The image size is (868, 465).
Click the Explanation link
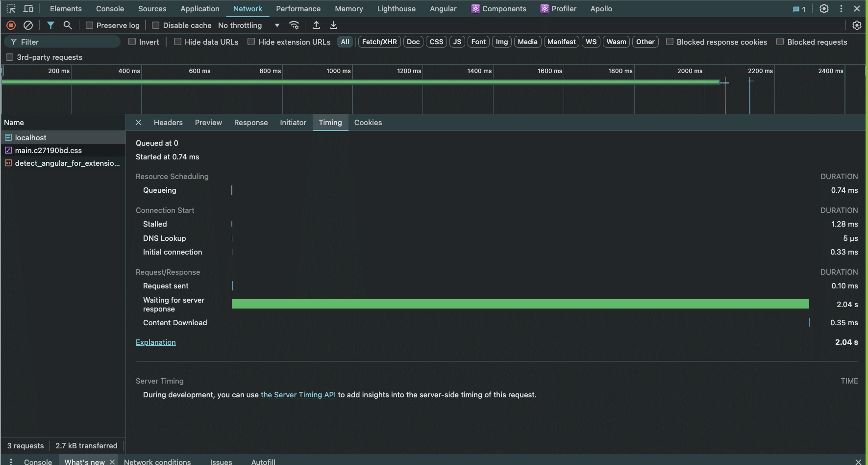coord(155,342)
